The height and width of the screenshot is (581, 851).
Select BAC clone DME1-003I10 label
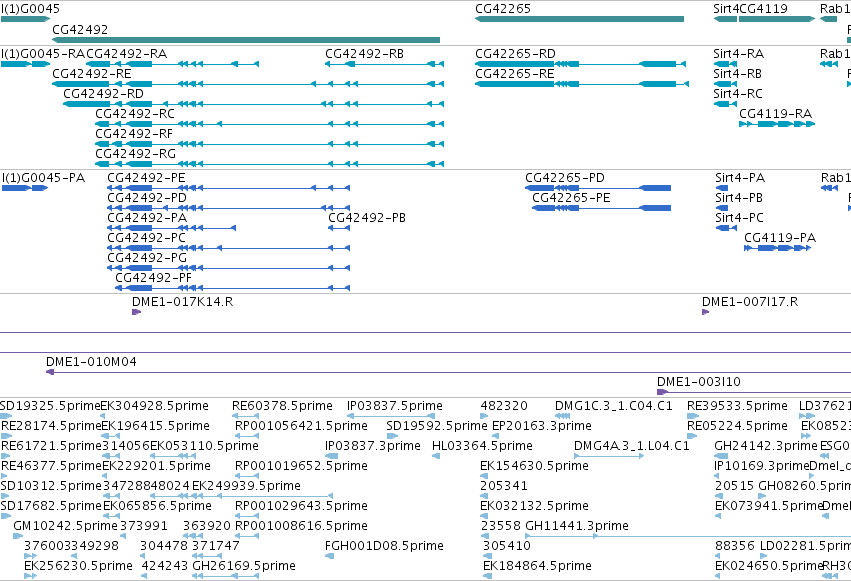click(x=699, y=382)
